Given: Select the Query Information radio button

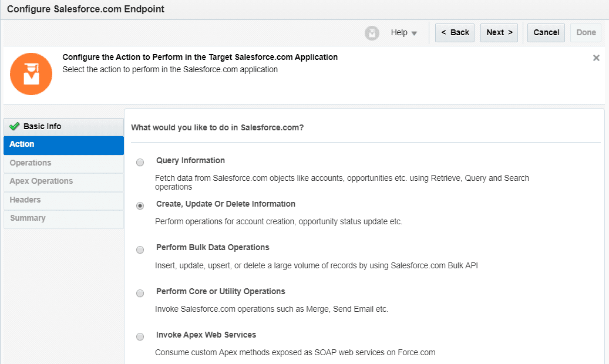Looking at the screenshot, I should (140, 163).
